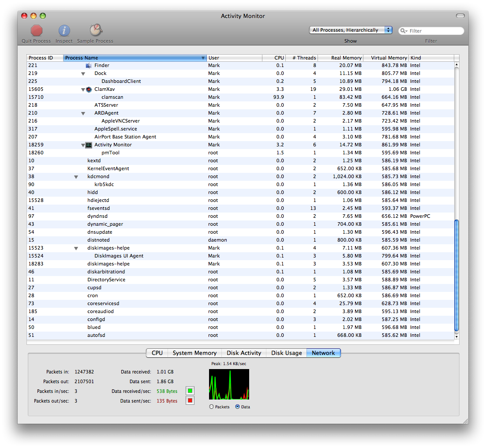Screen dimensions: 486x448
Task: Sort by Process Name column header
Action: point(135,58)
